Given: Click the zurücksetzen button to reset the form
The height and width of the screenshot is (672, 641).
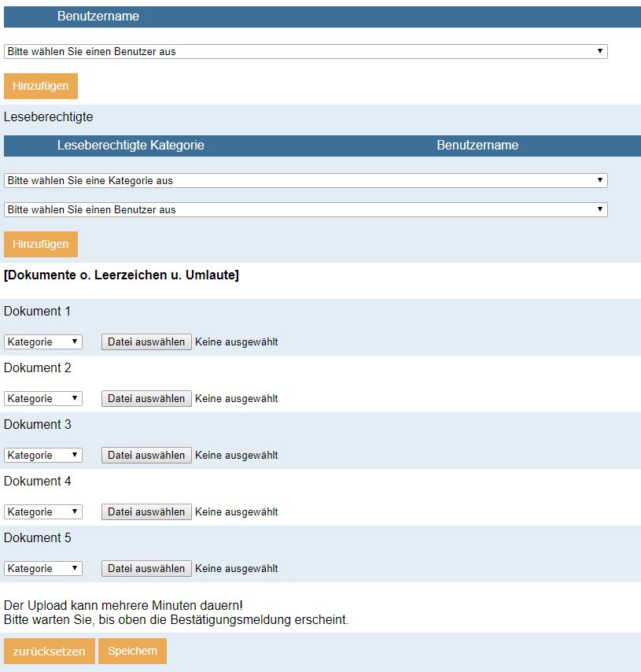Looking at the screenshot, I should tap(49, 652).
